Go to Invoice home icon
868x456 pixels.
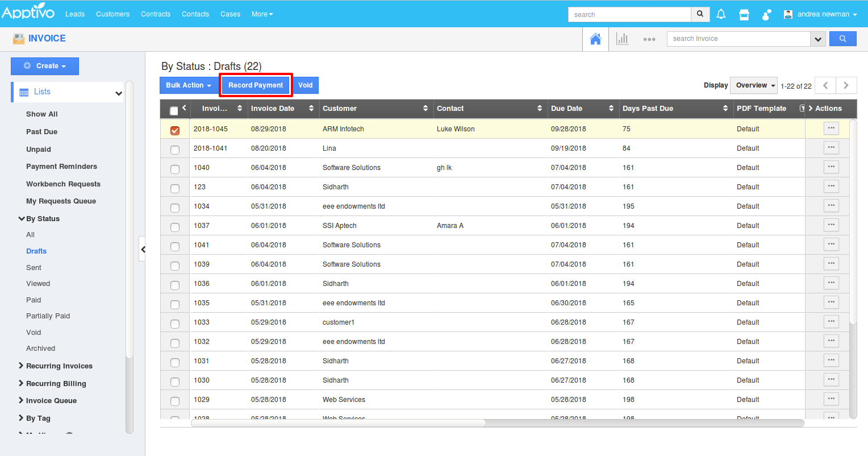pos(595,39)
